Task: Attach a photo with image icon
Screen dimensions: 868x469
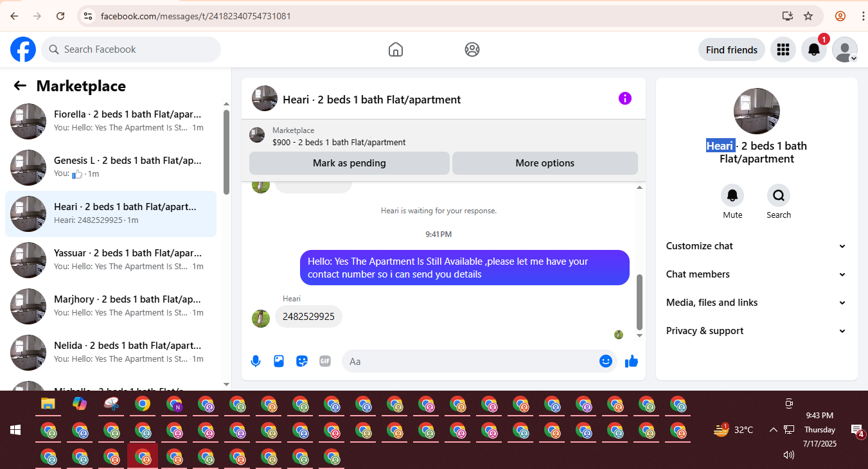Action: click(279, 361)
